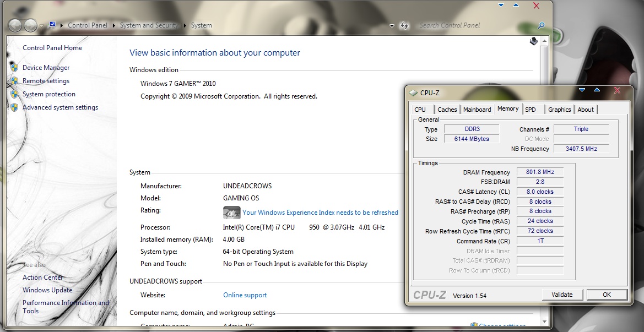Click the Windows 7 GAMER 2010 edition text
Image resolution: width=644 pixels, height=332 pixels.
tap(178, 84)
